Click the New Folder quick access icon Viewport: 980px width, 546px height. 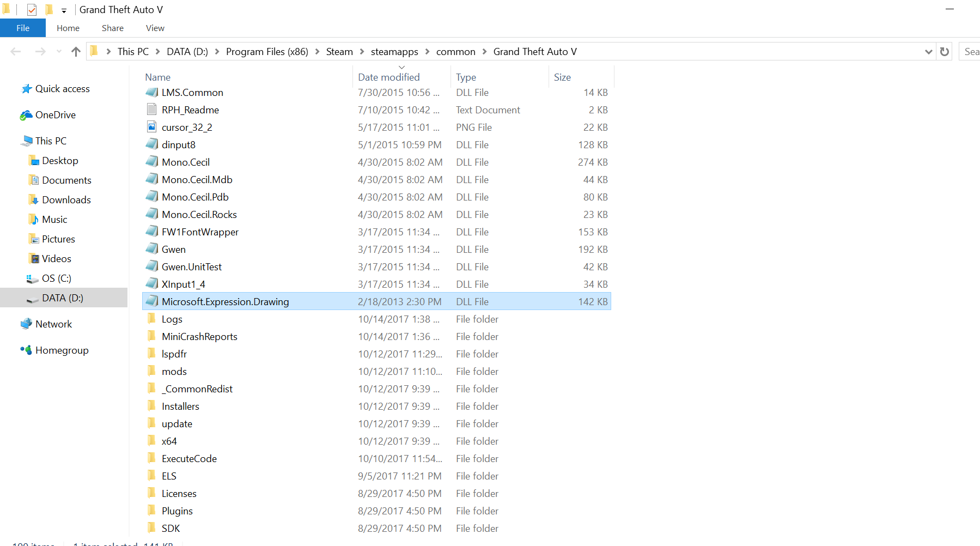(49, 9)
